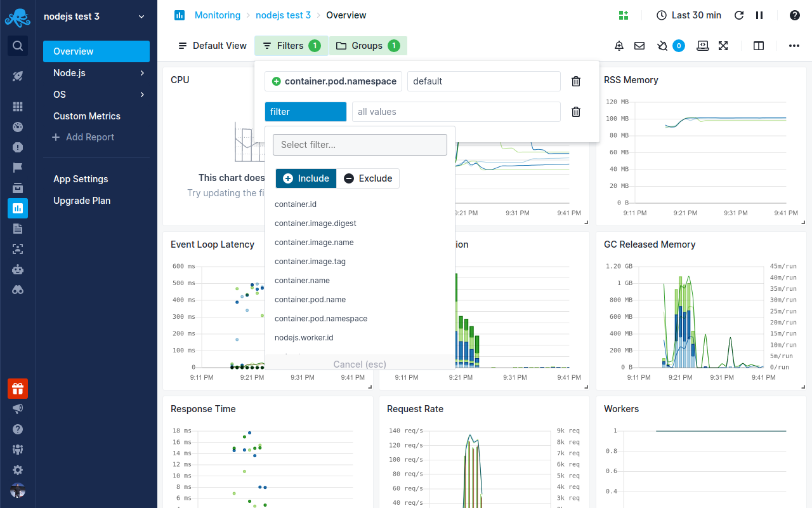The width and height of the screenshot is (812, 508).
Task: Click the Select filter search field
Action: (360, 145)
